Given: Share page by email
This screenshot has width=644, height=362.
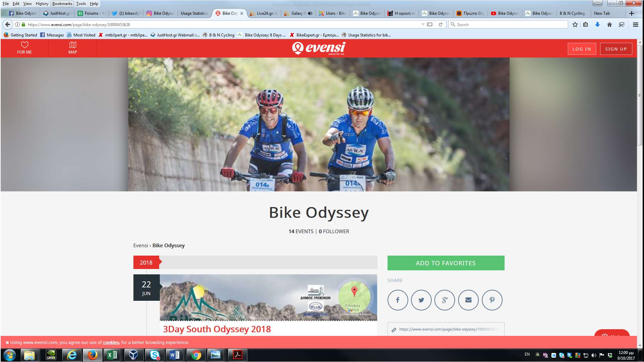Looking at the screenshot, I should click(x=468, y=300).
